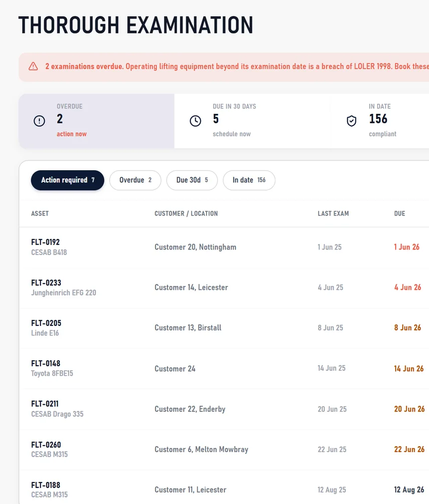Select the In date compliant card

(380, 121)
